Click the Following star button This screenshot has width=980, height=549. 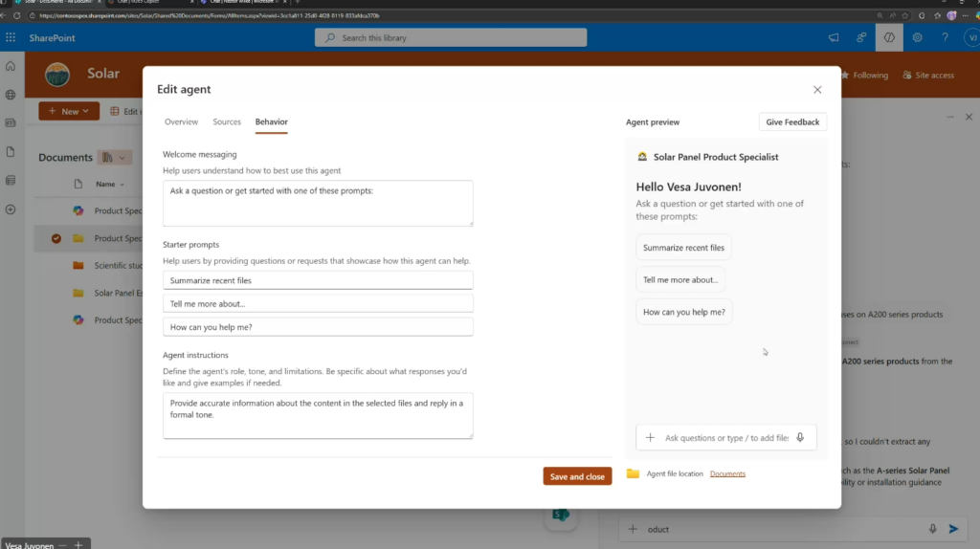pos(865,75)
